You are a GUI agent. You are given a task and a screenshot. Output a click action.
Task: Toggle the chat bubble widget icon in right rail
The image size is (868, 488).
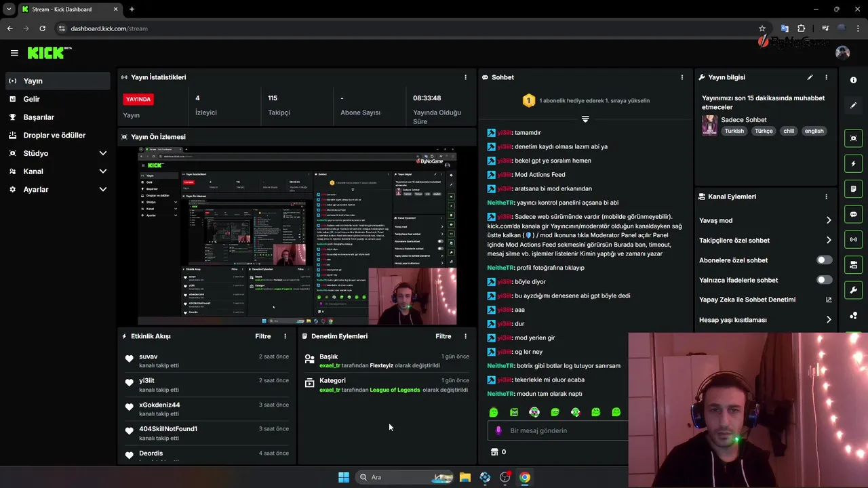(853, 214)
